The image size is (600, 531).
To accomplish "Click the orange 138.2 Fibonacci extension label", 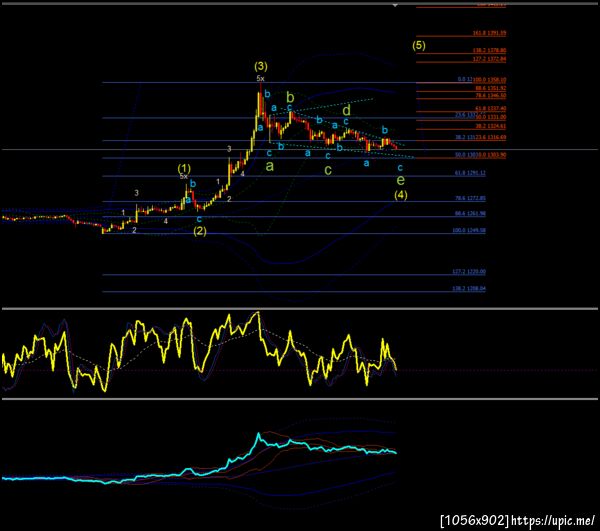I will coord(489,50).
